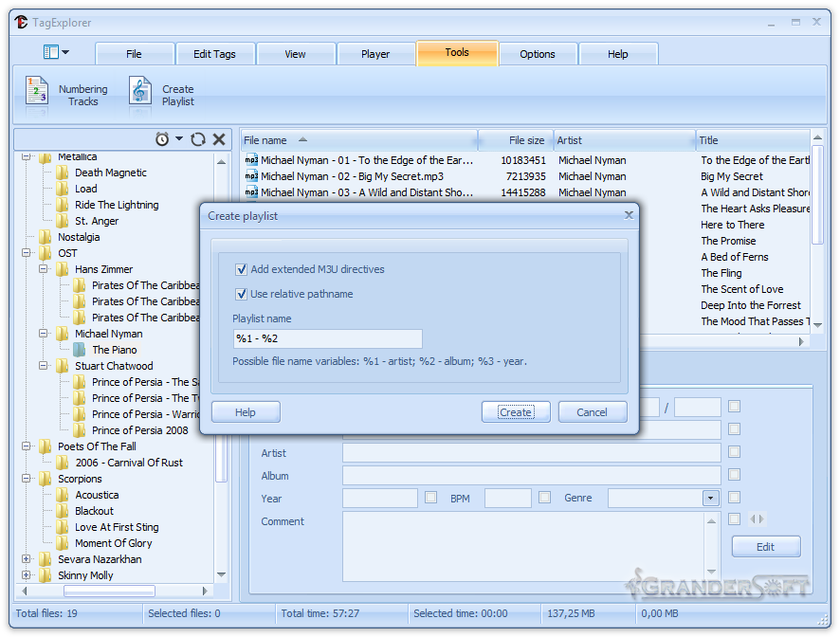
Task: Cancel the Create playlist dialog
Action: [592, 412]
